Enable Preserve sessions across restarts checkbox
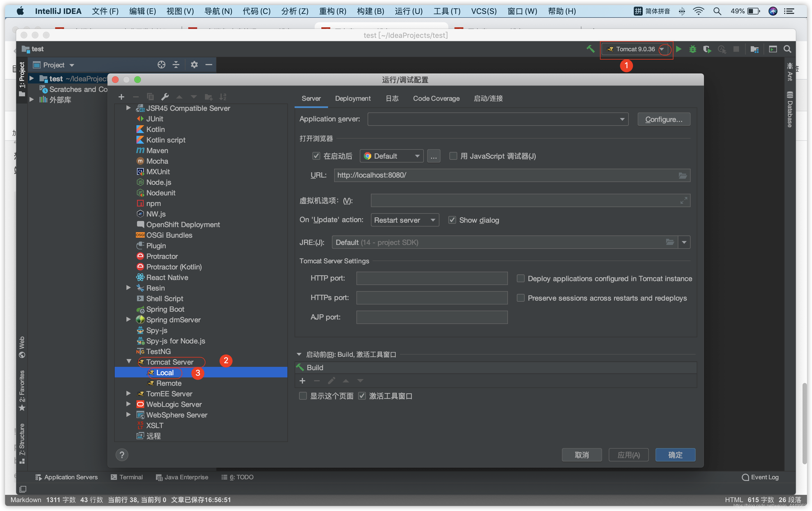This screenshot has width=812, height=511. point(521,298)
